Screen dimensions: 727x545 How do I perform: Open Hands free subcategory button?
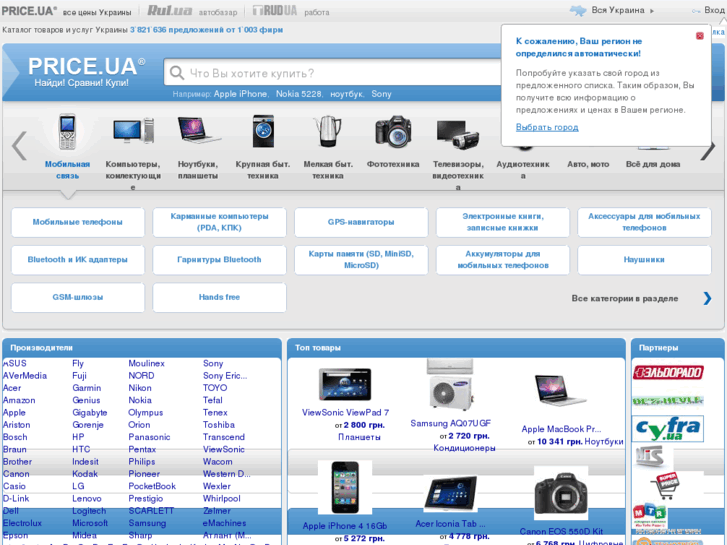(219, 297)
